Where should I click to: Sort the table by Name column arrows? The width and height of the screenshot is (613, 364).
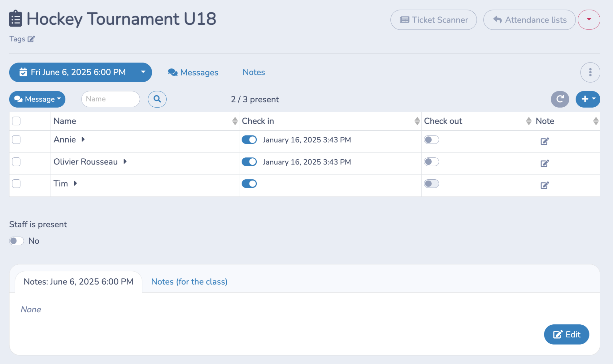(x=235, y=121)
